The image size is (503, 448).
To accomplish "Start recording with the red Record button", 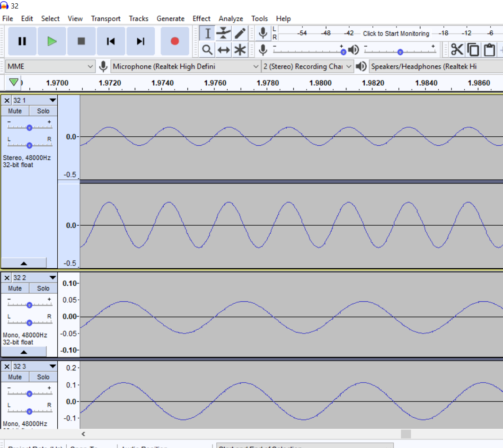I will click(x=175, y=41).
